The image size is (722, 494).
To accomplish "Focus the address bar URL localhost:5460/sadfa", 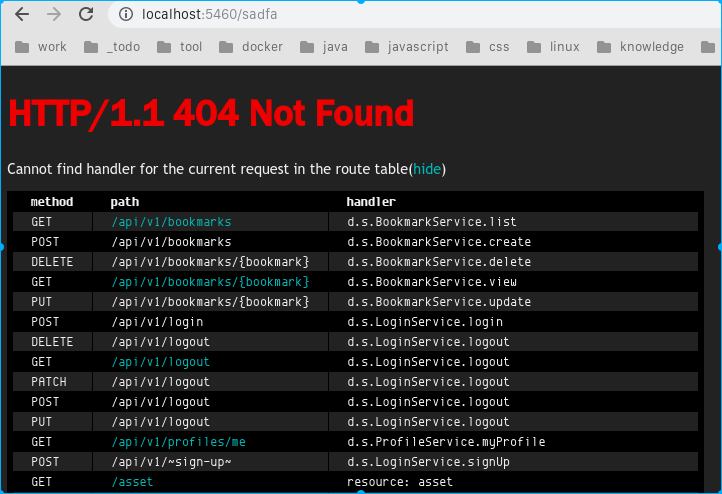I will pyautogui.click(x=210, y=14).
